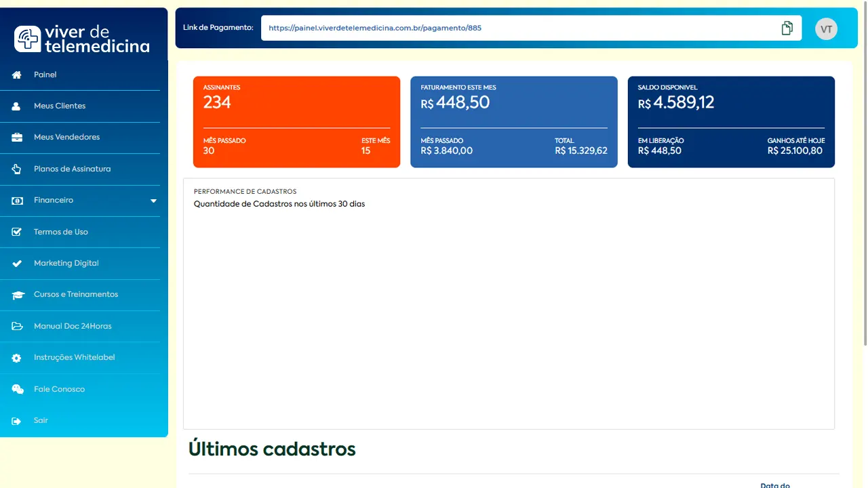Collapse the Financeiro dropdown arrow

(153, 201)
